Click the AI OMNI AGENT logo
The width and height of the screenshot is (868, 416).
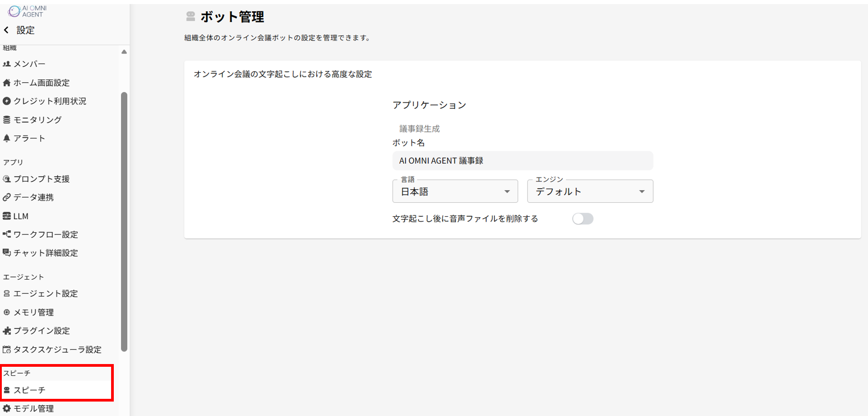(x=28, y=11)
